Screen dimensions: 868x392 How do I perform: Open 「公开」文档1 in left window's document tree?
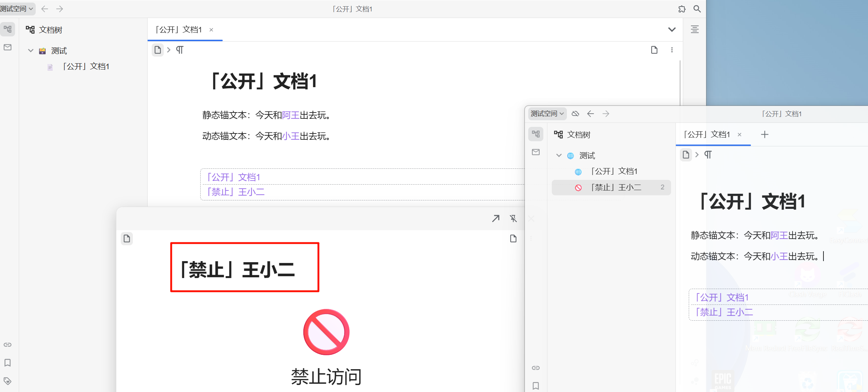[86, 67]
